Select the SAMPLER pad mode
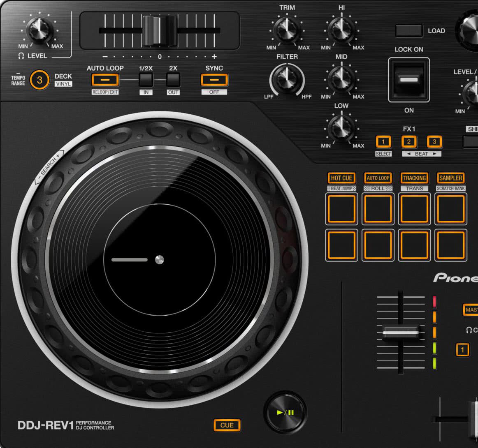 coord(450,178)
